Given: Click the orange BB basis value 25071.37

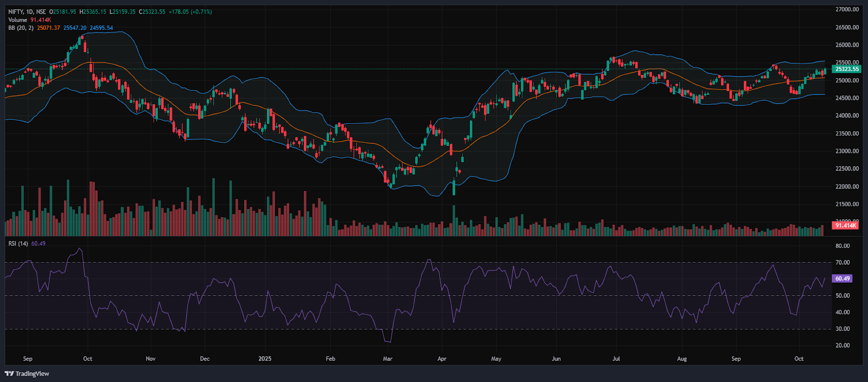Looking at the screenshot, I should click(x=48, y=28).
